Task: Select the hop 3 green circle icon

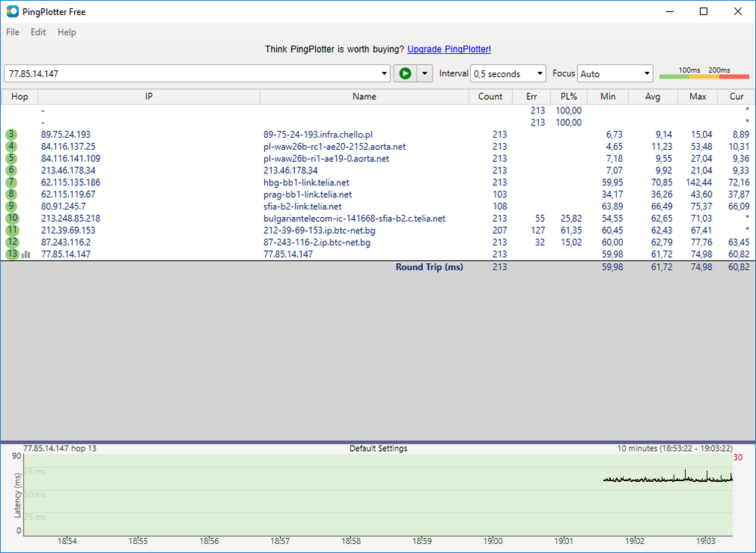Action: coord(11,135)
